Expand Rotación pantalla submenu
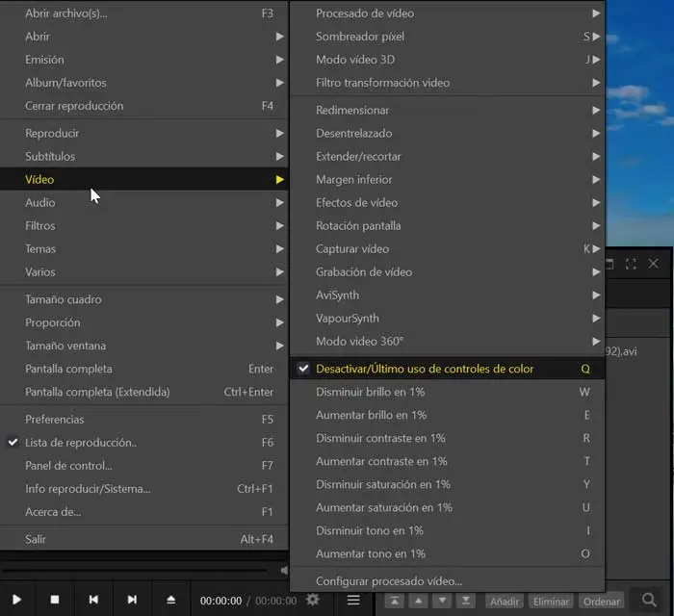 pos(448,226)
